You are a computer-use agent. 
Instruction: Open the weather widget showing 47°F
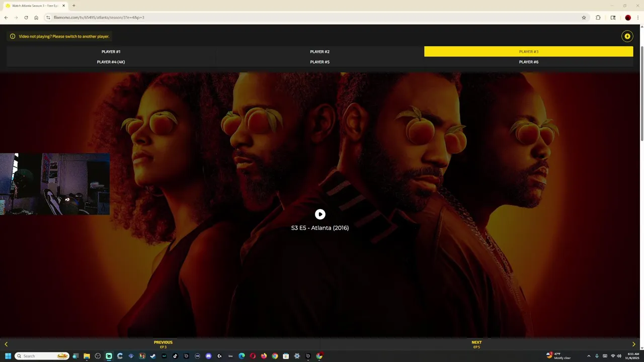[x=558, y=356]
